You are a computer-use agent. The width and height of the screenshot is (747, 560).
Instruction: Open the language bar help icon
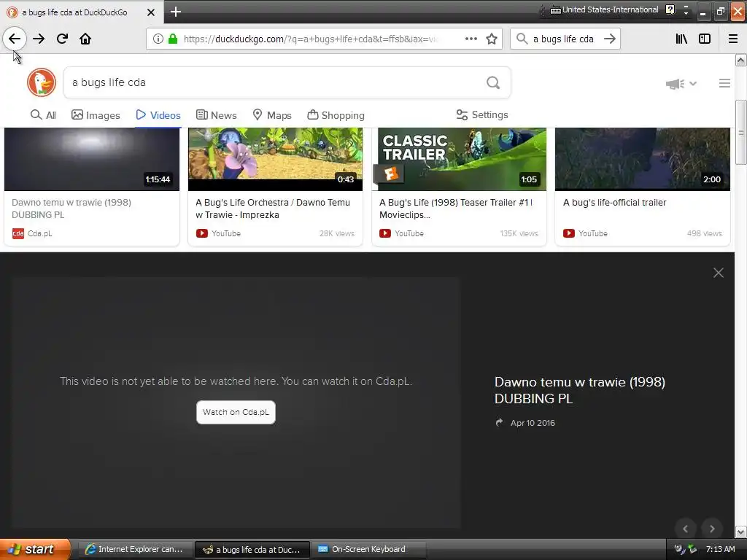tap(670, 9)
